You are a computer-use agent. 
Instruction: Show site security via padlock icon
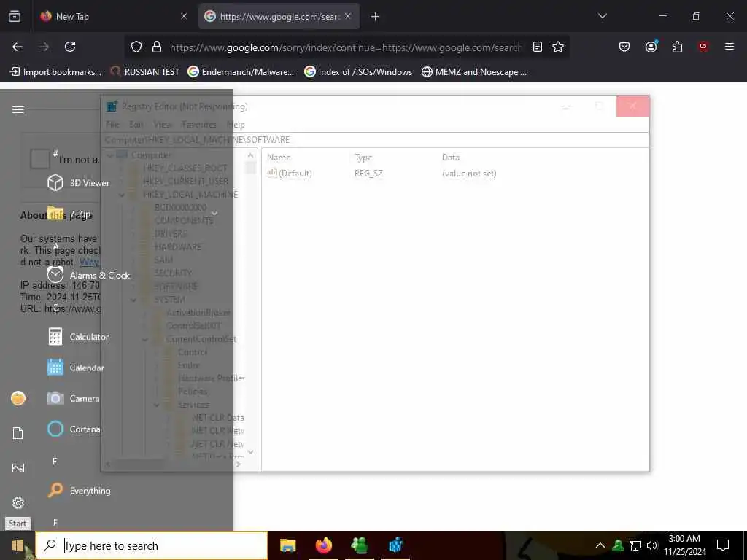point(156,47)
